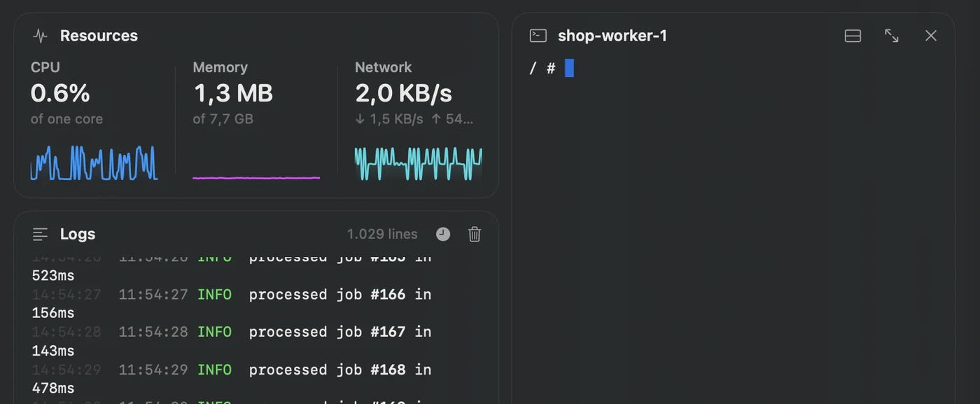This screenshot has height=404, width=980.
Task: Click the 156ms duration text
Action: [x=53, y=313]
